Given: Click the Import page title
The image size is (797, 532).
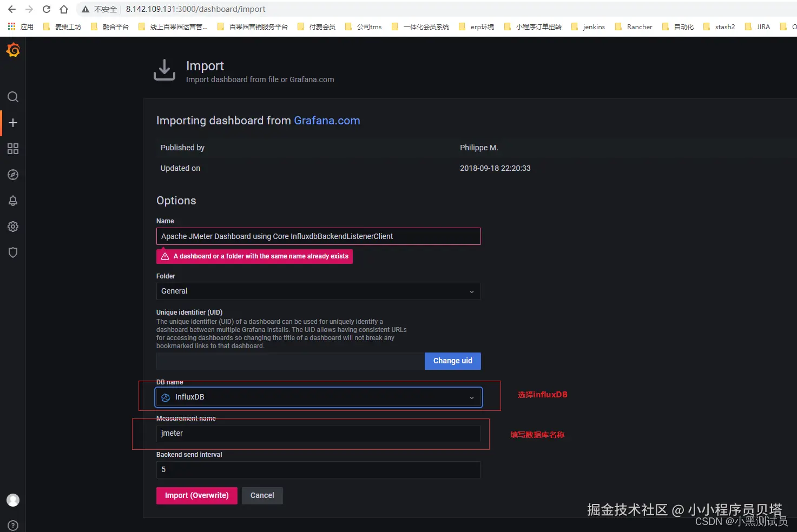Looking at the screenshot, I should (205, 66).
